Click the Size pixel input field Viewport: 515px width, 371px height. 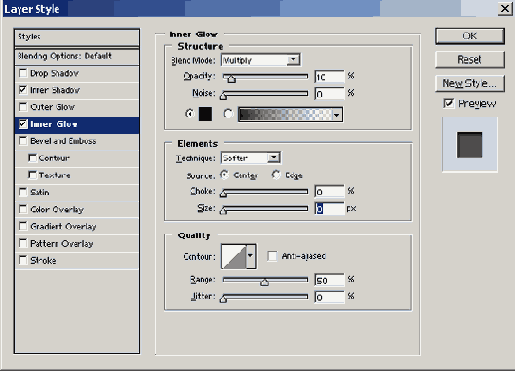(329, 209)
